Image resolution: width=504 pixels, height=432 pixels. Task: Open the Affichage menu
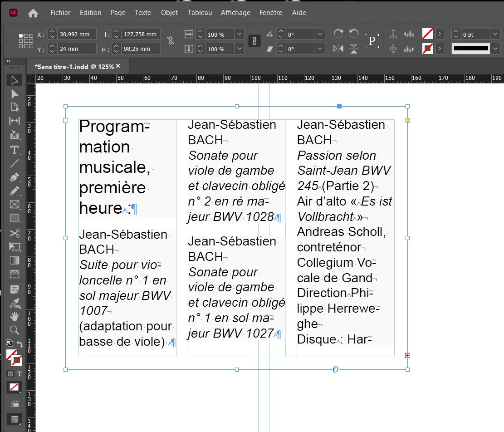[235, 13]
